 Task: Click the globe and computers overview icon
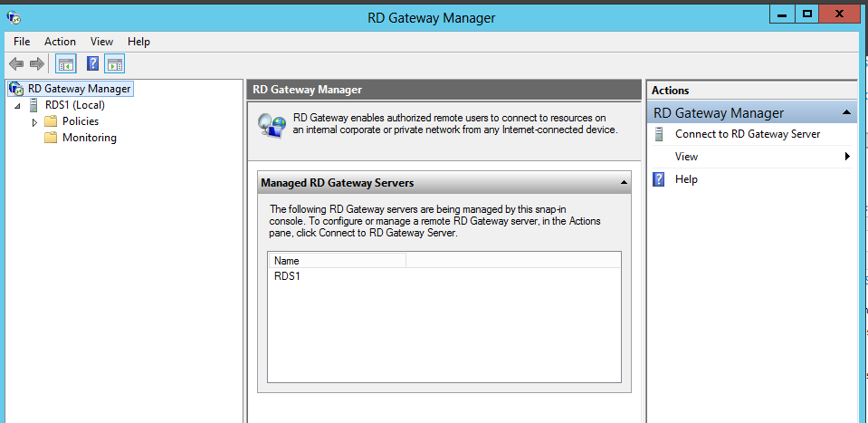(x=272, y=125)
